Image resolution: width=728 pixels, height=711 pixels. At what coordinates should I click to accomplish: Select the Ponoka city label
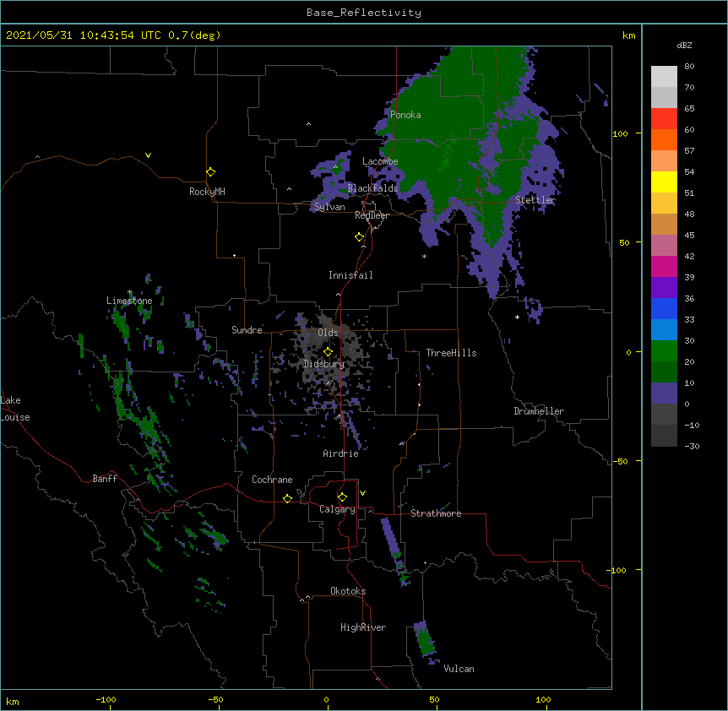pyautogui.click(x=405, y=115)
